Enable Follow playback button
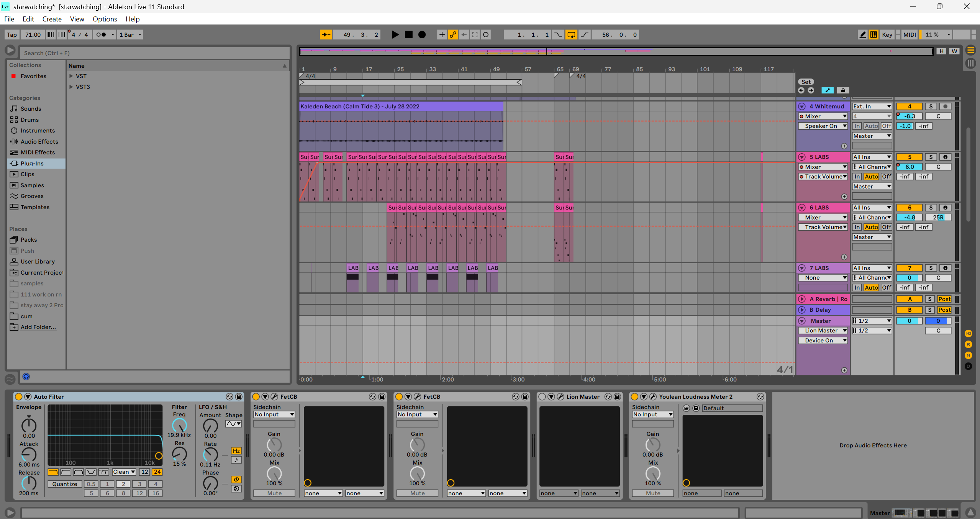This screenshot has height=519, width=980. tap(326, 34)
